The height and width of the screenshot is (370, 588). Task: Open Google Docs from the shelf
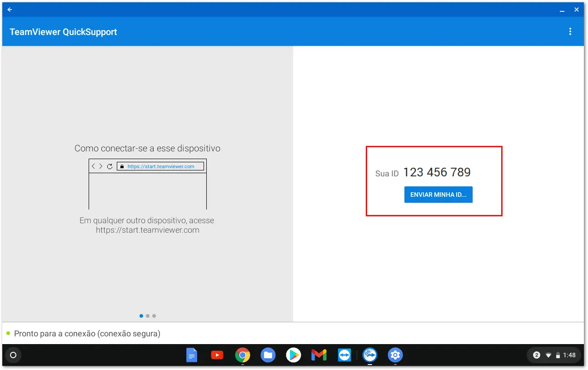(x=192, y=355)
